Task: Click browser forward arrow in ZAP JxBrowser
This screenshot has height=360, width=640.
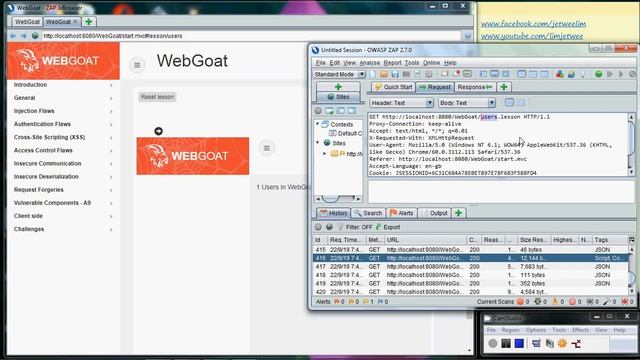Action: pyautogui.click(x=24, y=36)
